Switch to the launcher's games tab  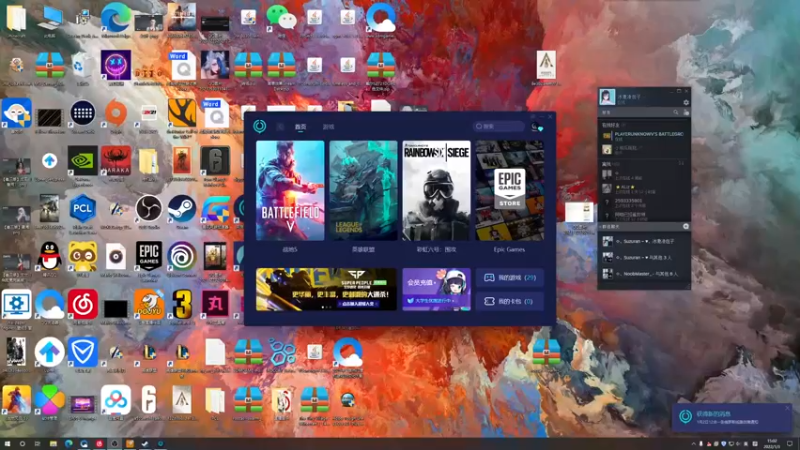(328, 127)
